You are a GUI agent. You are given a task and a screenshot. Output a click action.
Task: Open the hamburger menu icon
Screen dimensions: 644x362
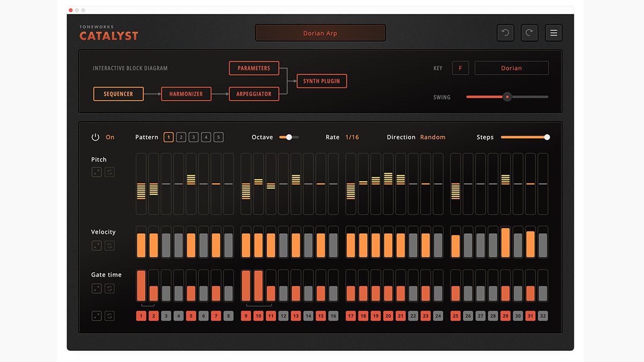tap(553, 33)
